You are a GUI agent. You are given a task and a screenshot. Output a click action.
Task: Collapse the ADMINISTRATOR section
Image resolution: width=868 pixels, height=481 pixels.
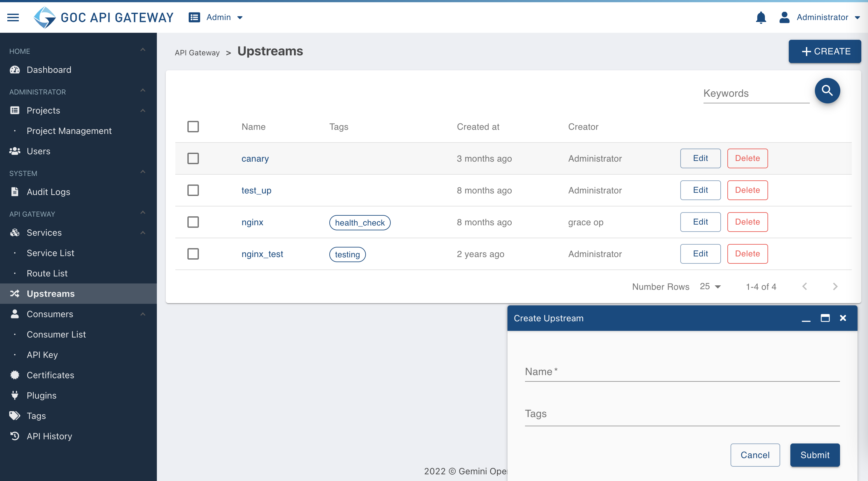point(143,90)
